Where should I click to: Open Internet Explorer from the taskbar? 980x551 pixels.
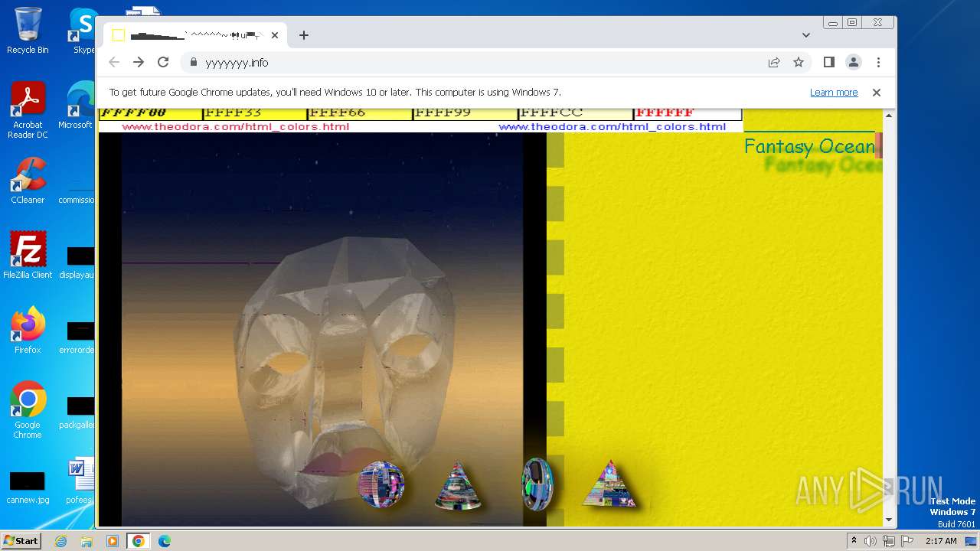61,541
